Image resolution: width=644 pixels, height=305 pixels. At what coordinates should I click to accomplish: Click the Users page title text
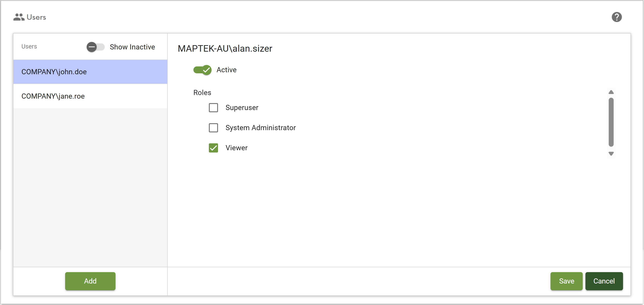(x=36, y=17)
